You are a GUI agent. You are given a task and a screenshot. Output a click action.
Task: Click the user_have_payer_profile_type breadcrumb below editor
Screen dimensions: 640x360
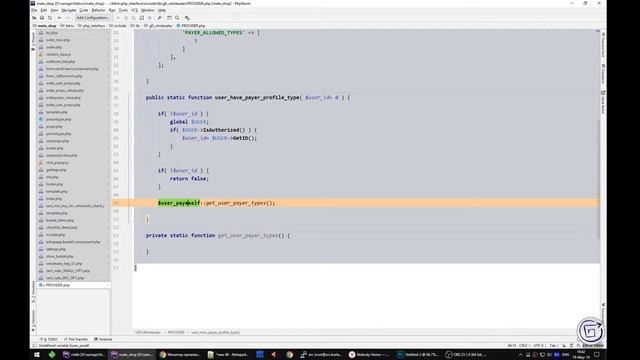215,333
